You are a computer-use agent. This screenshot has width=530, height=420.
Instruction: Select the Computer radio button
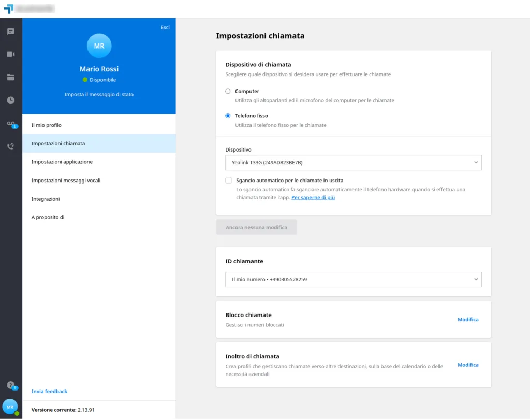(228, 91)
